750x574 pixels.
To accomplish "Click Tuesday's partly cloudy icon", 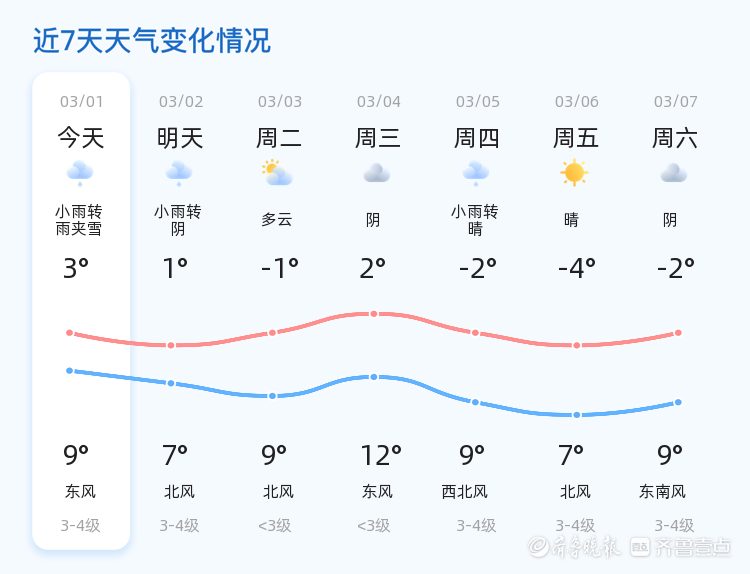I will [x=277, y=173].
